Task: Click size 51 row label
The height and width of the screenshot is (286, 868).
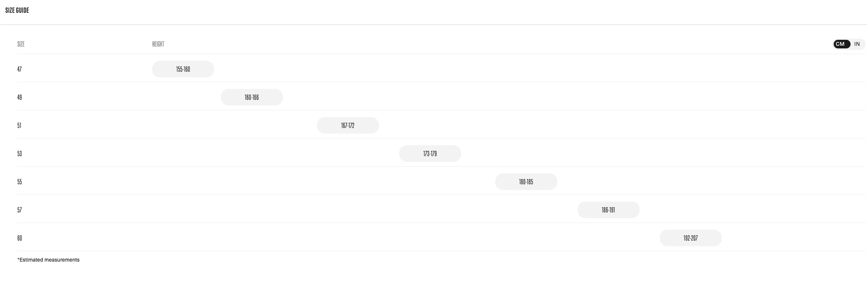Action: (x=19, y=126)
